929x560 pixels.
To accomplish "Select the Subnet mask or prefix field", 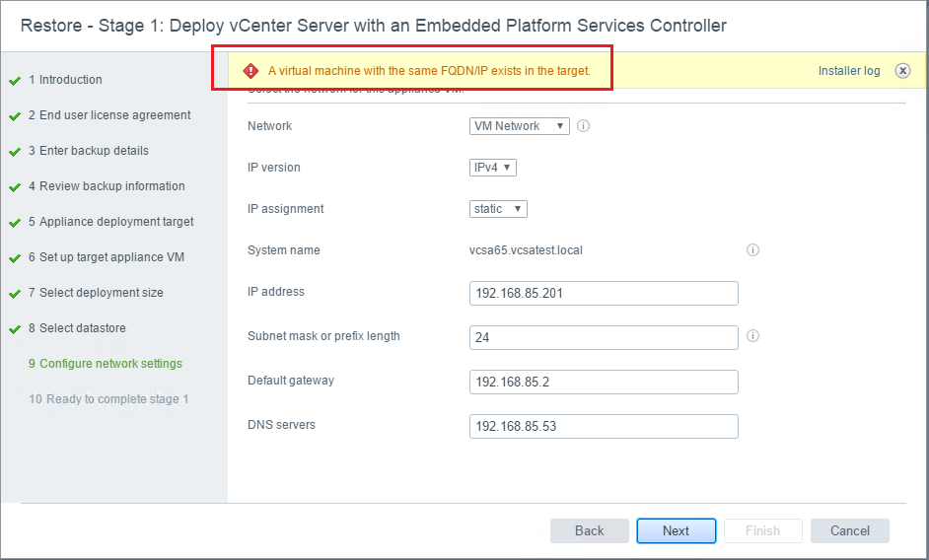I will pyautogui.click(x=604, y=337).
